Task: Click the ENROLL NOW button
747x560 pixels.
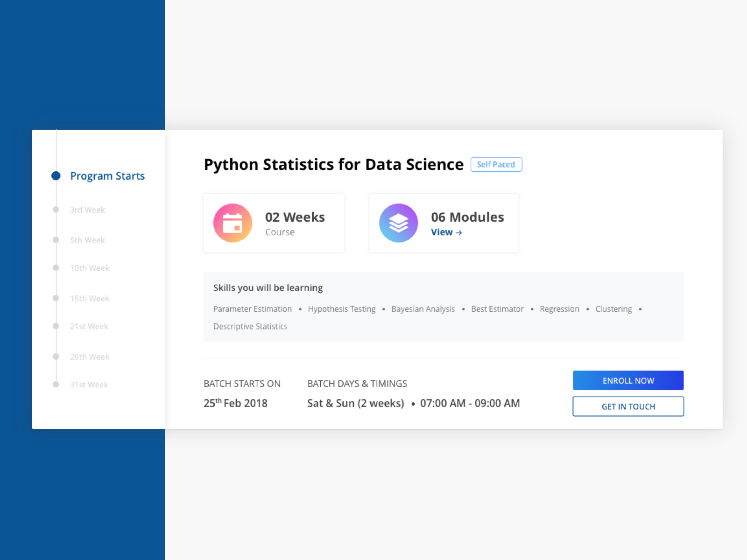Action: coord(628,380)
